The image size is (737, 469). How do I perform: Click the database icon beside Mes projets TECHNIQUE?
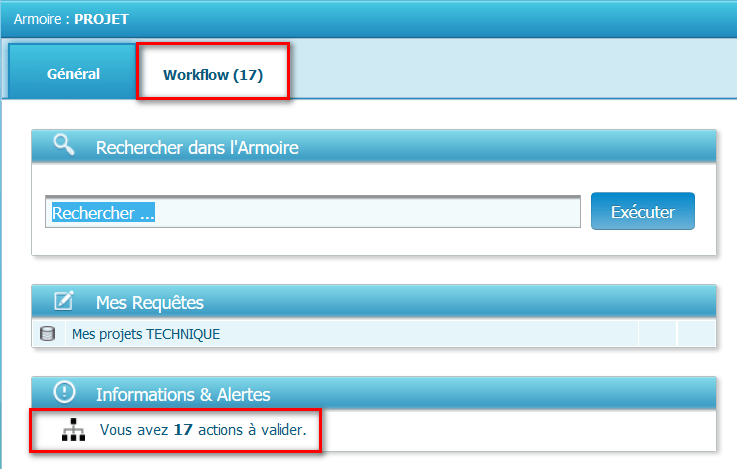(x=47, y=334)
